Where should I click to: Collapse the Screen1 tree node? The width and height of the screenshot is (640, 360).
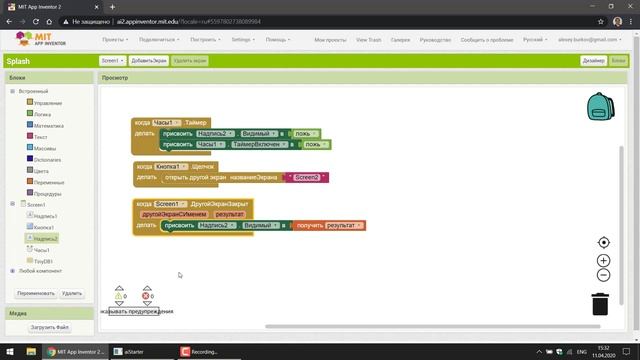(12, 203)
